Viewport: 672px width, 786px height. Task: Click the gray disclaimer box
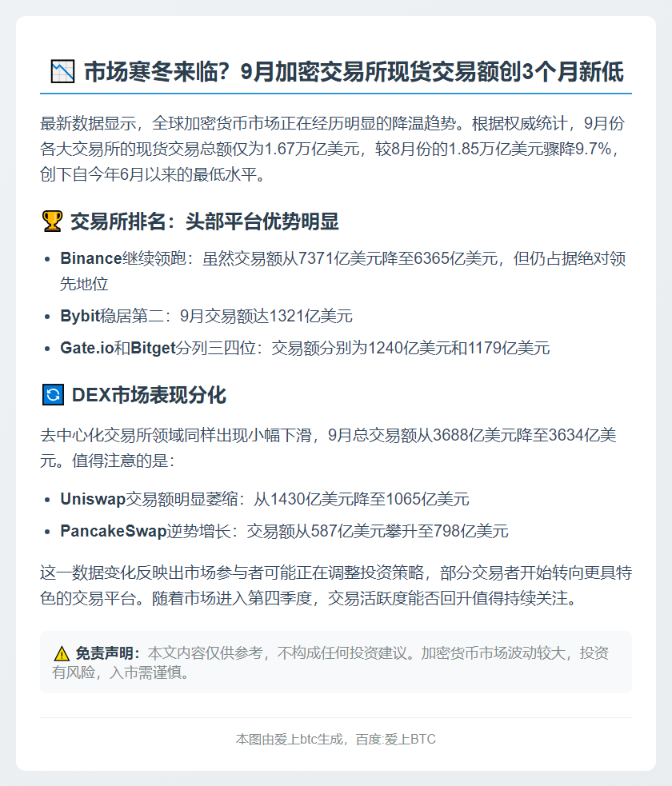[336, 662]
